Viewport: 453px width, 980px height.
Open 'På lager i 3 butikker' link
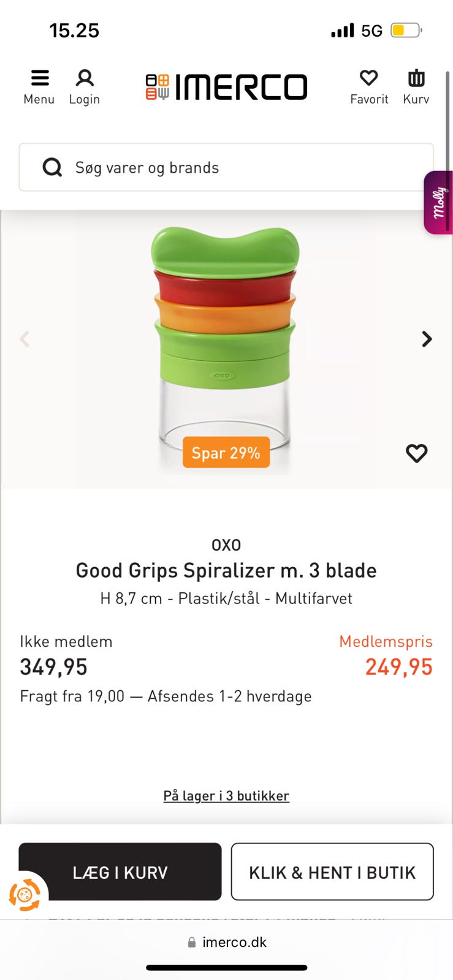click(x=226, y=796)
